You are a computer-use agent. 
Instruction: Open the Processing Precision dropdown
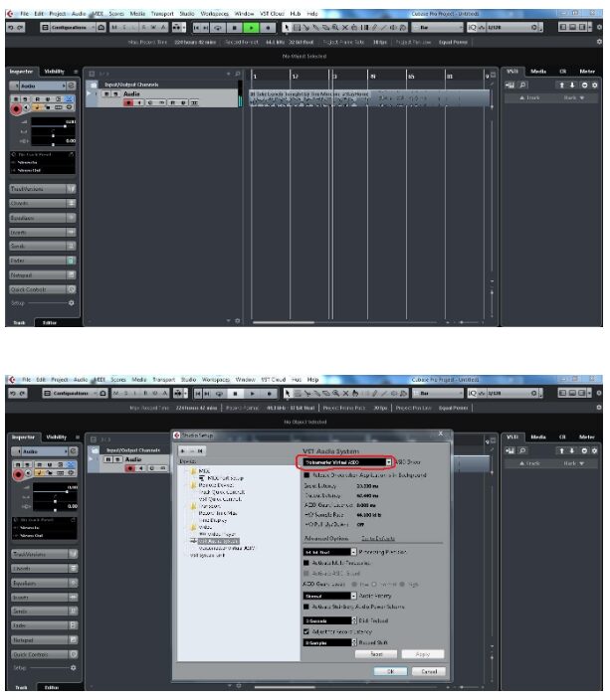tap(328, 551)
